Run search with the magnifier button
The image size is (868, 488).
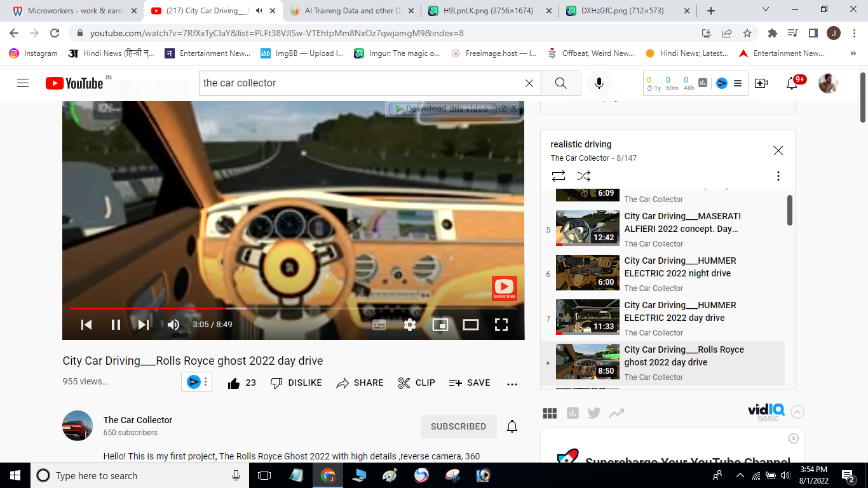560,83
